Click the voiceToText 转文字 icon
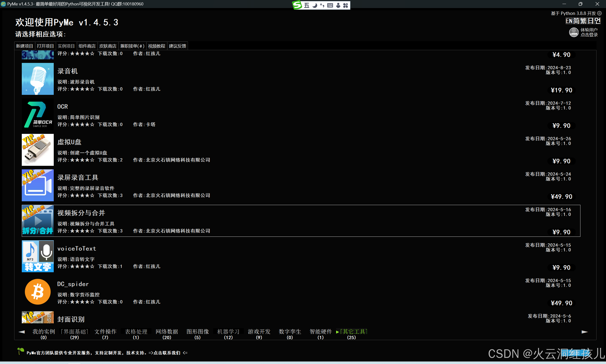The height and width of the screenshot is (364, 606). pos(38,256)
